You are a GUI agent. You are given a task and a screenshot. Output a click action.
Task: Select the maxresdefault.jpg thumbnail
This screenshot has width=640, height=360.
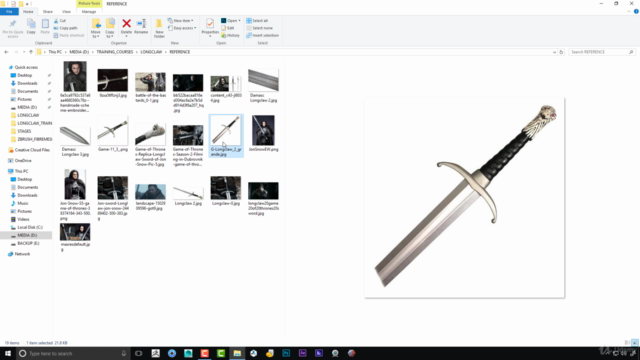(75, 232)
